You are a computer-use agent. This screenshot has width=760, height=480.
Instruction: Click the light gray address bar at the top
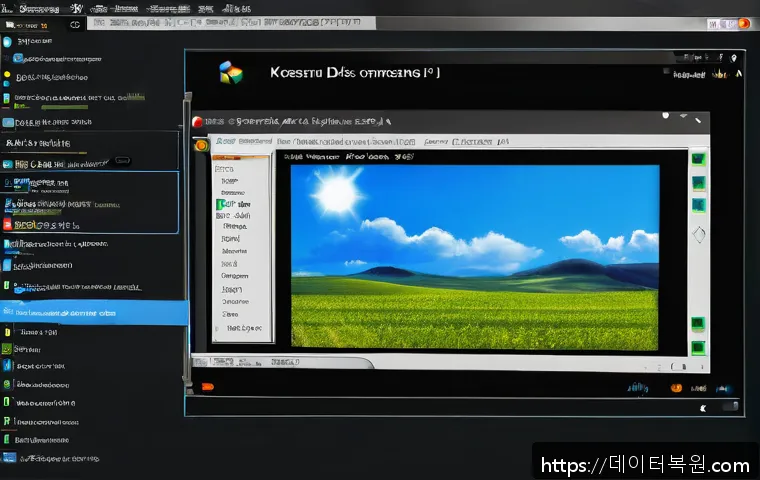click(231, 23)
